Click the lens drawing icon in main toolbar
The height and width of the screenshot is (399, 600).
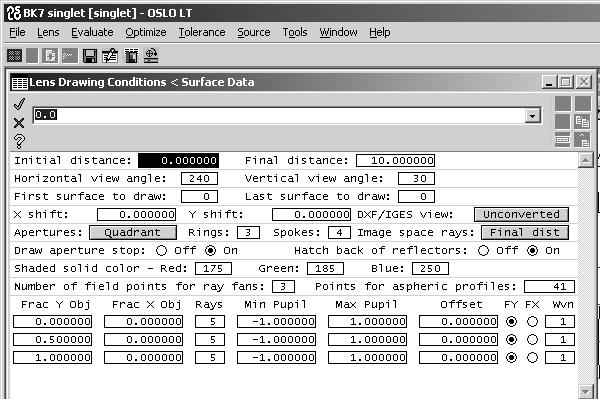[x=50, y=56]
